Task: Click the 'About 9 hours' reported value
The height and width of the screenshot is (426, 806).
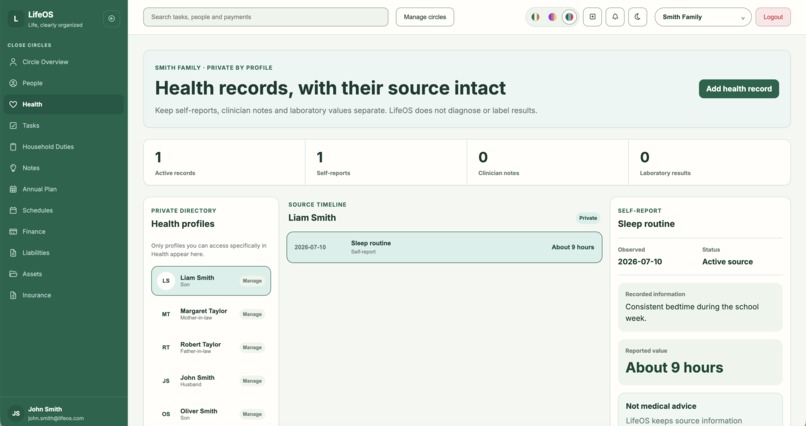Action: click(674, 367)
